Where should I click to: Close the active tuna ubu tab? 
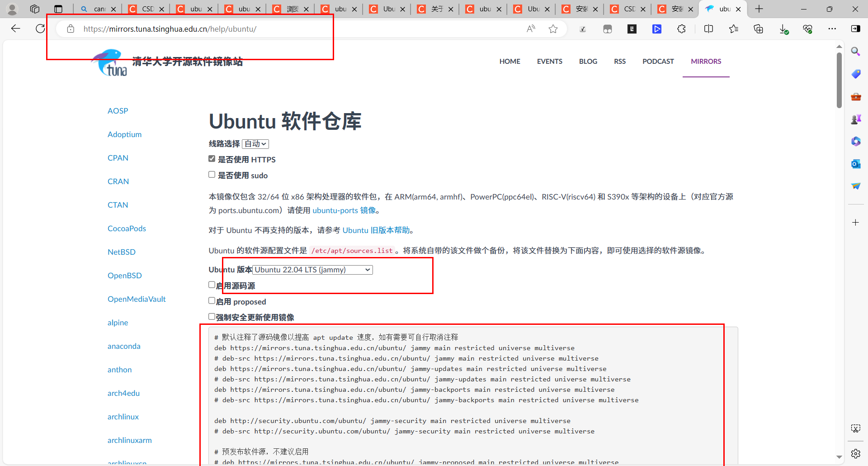[738, 9]
